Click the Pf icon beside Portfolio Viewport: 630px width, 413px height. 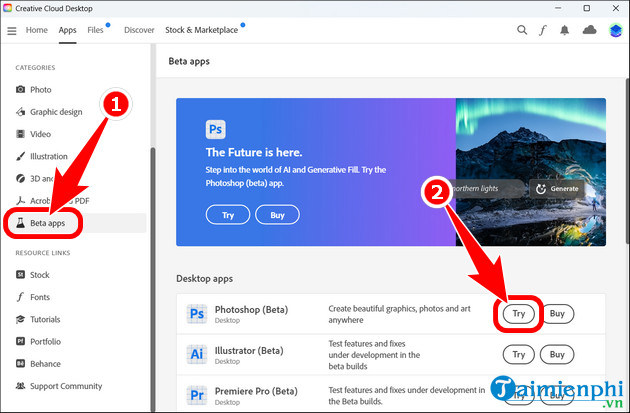click(20, 341)
